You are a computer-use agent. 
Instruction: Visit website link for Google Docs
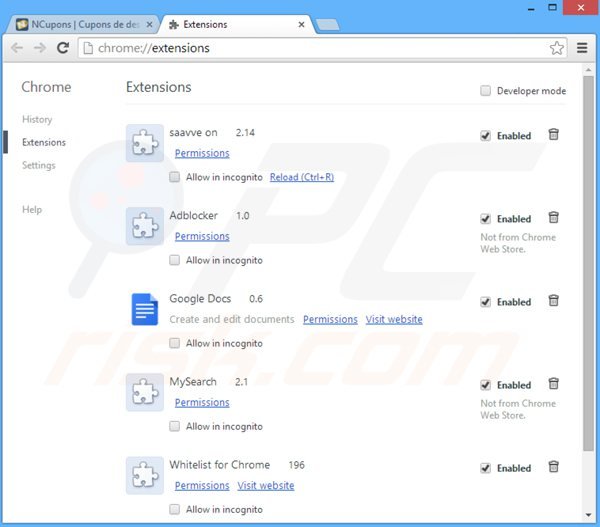click(x=394, y=319)
